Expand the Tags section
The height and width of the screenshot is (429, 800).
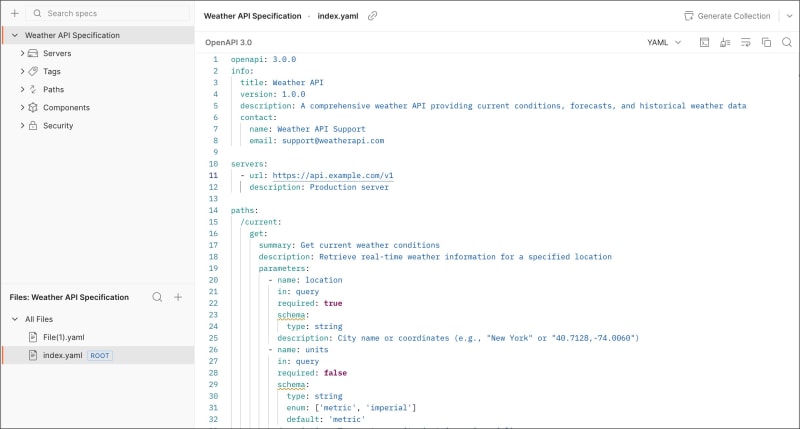coord(22,71)
